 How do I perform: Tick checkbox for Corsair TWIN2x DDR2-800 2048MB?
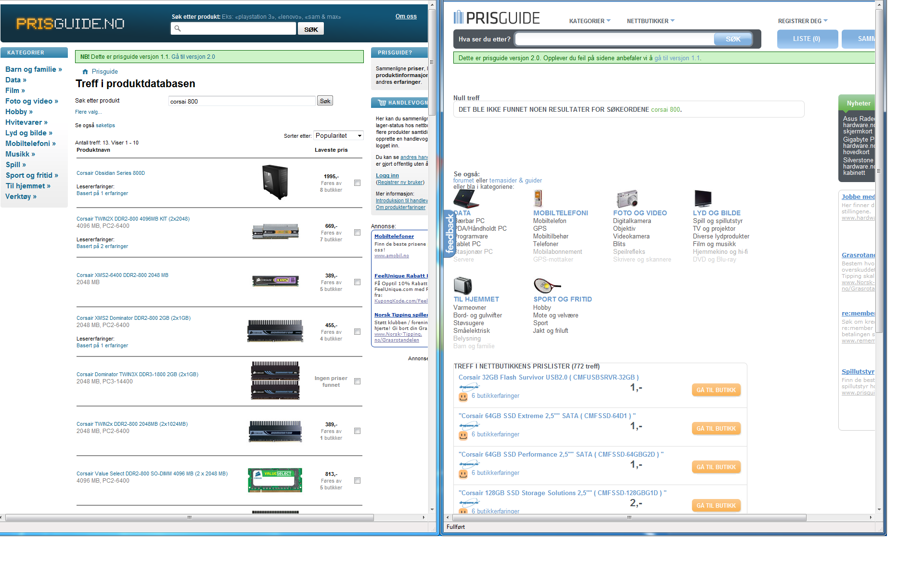click(357, 431)
